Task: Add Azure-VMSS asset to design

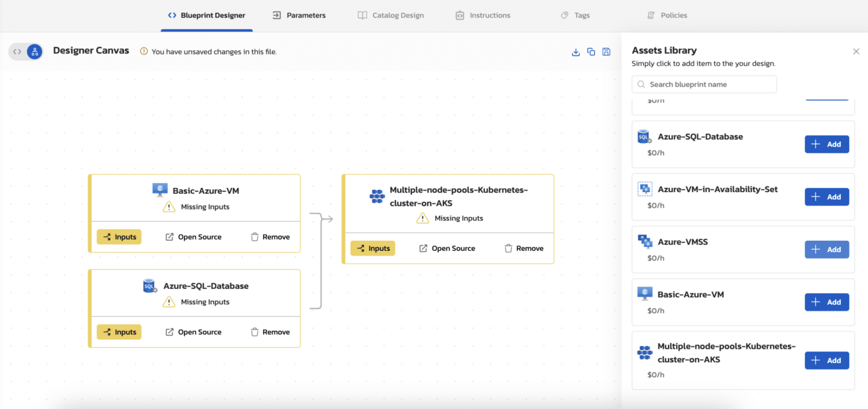Action: pyautogui.click(x=827, y=250)
